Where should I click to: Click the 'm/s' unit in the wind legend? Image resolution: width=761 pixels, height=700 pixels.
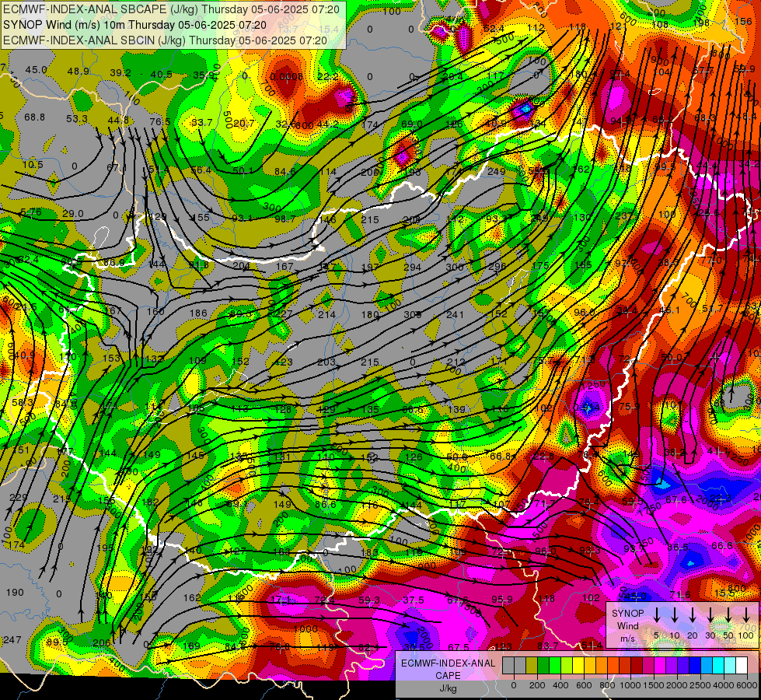[627, 639]
